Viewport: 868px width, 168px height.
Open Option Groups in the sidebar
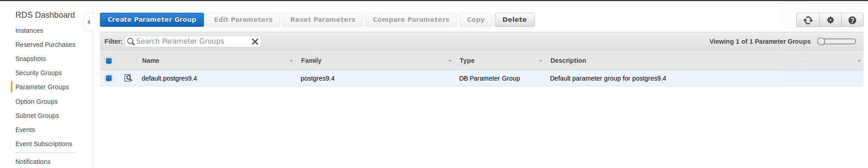[36, 102]
